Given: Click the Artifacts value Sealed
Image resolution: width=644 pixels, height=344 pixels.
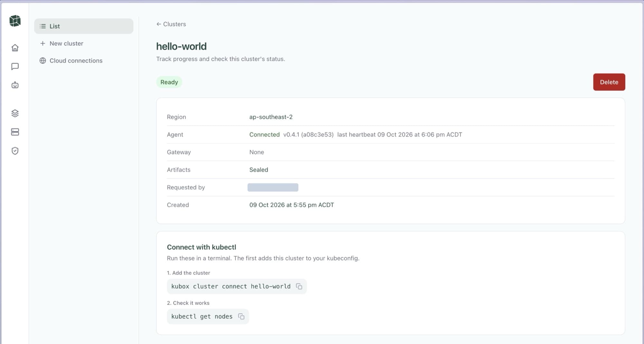Looking at the screenshot, I should (259, 170).
